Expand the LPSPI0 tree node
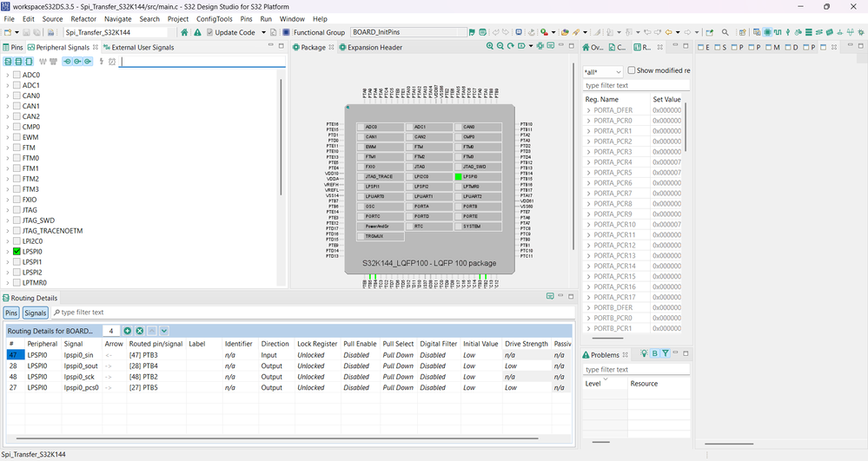Image resolution: width=868 pixels, height=461 pixels. click(x=7, y=251)
